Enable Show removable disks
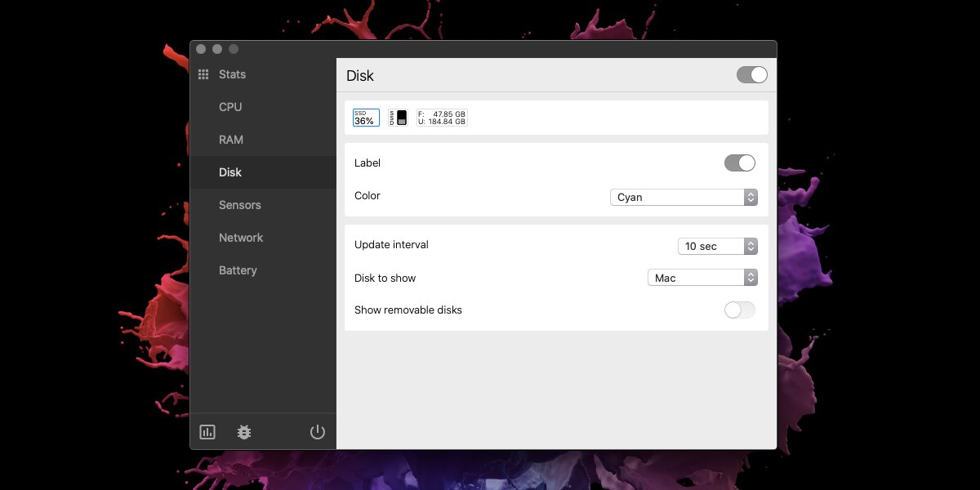The image size is (980, 490). [739, 310]
